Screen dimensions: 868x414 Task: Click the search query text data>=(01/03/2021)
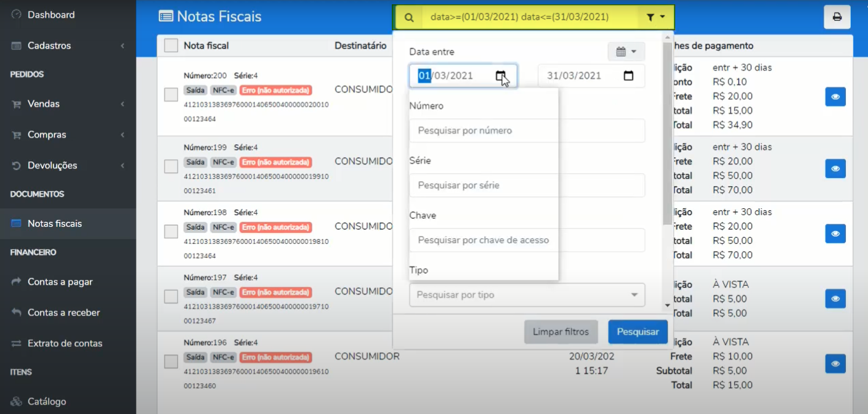(x=474, y=17)
